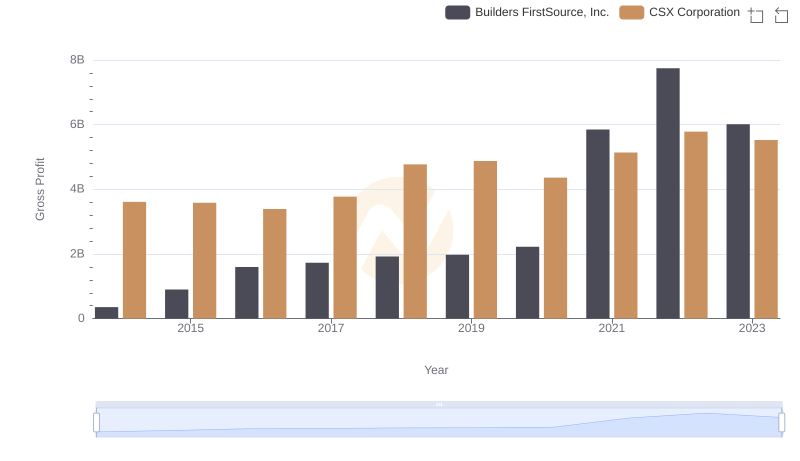
Task: Click the Builders FirstSource bar for 2019
Action: pyautogui.click(x=457, y=287)
